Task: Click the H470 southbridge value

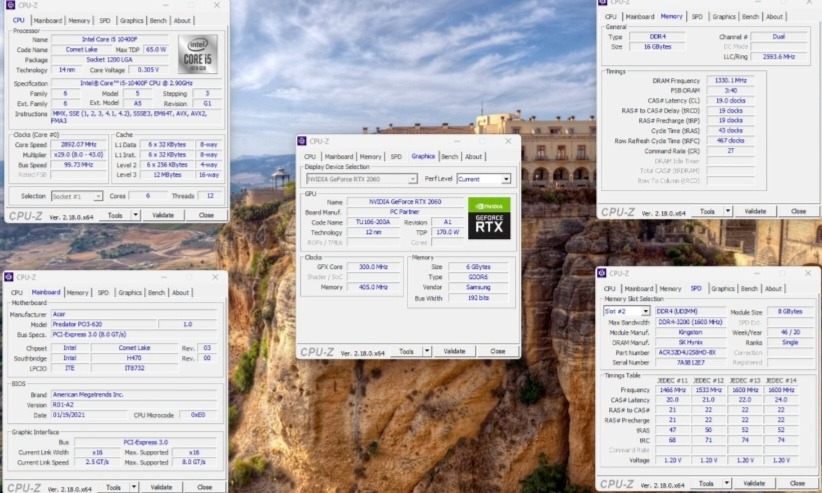Action: point(134,358)
